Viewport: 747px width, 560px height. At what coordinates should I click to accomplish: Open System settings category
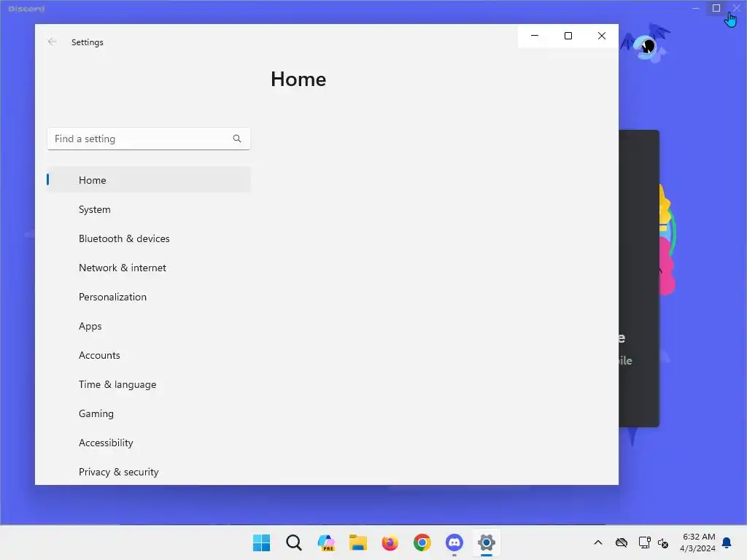click(x=149, y=209)
